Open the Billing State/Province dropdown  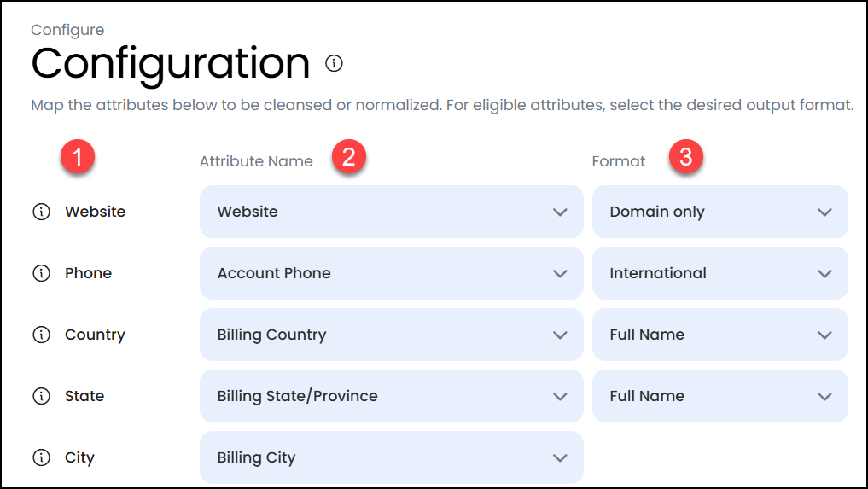pyautogui.click(x=391, y=396)
